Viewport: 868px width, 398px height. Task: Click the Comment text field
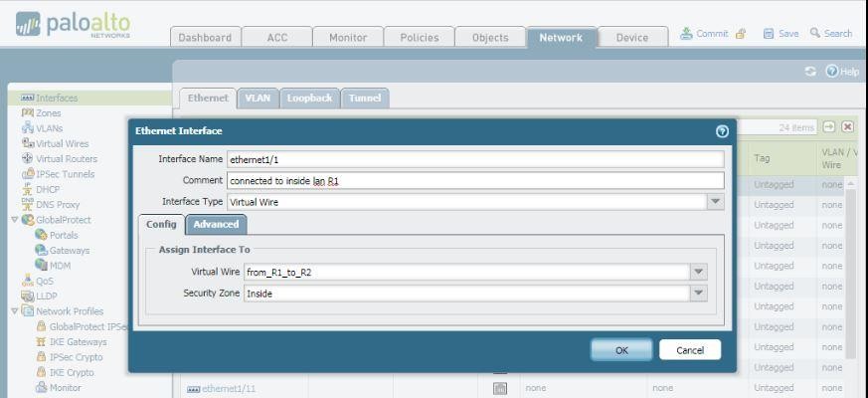coord(474,181)
